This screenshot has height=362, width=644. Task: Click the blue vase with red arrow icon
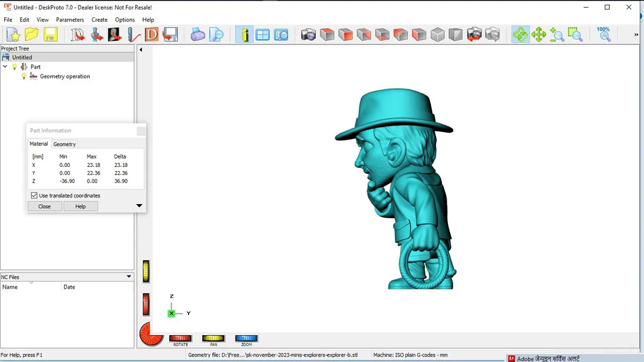point(97,35)
